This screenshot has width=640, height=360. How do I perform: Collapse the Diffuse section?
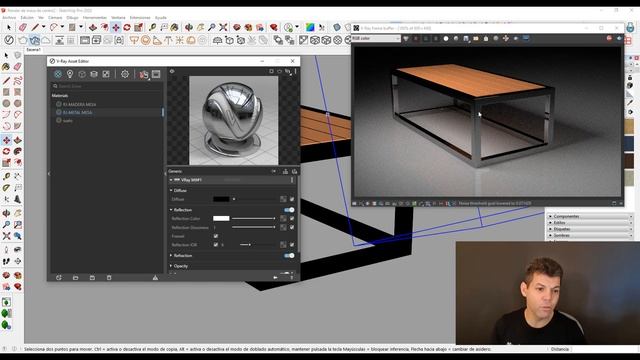171,190
